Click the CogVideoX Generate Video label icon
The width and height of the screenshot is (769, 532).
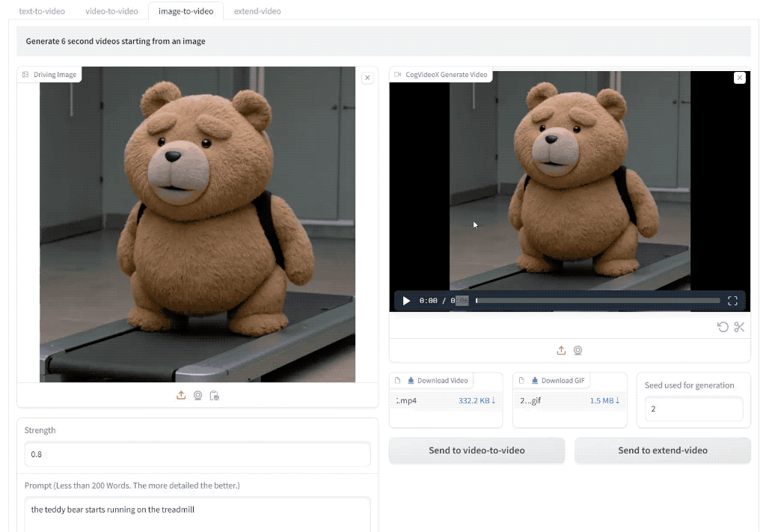tap(398, 75)
